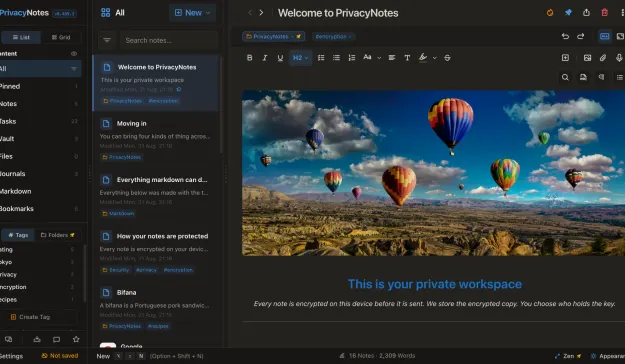Open the How your notes are protected note

pyautogui.click(x=156, y=252)
